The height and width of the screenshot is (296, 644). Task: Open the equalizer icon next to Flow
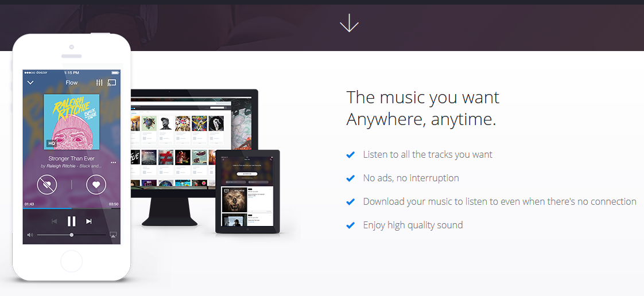tap(99, 83)
